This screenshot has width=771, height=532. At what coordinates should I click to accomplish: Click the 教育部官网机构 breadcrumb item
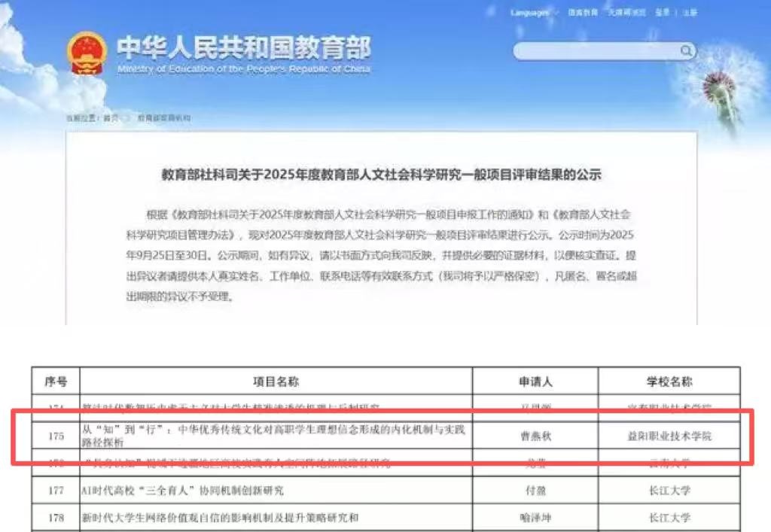pyautogui.click(x=163, y=118)
